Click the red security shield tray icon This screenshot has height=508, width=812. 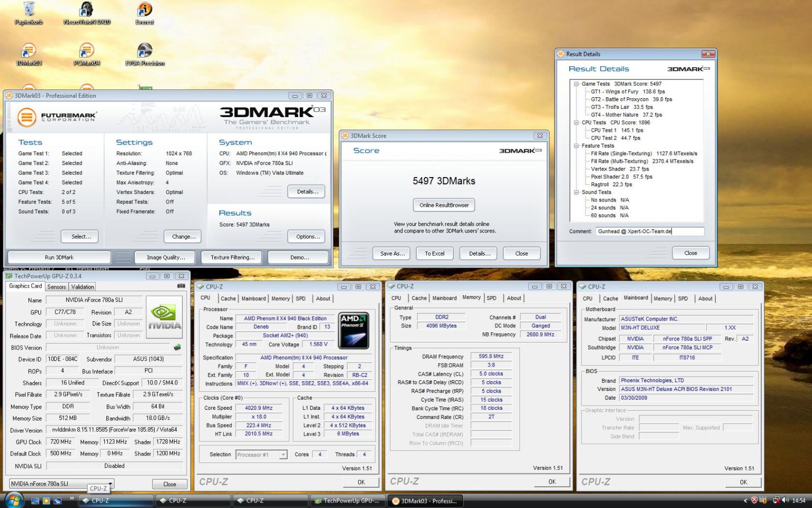click(x=755, y=500)
